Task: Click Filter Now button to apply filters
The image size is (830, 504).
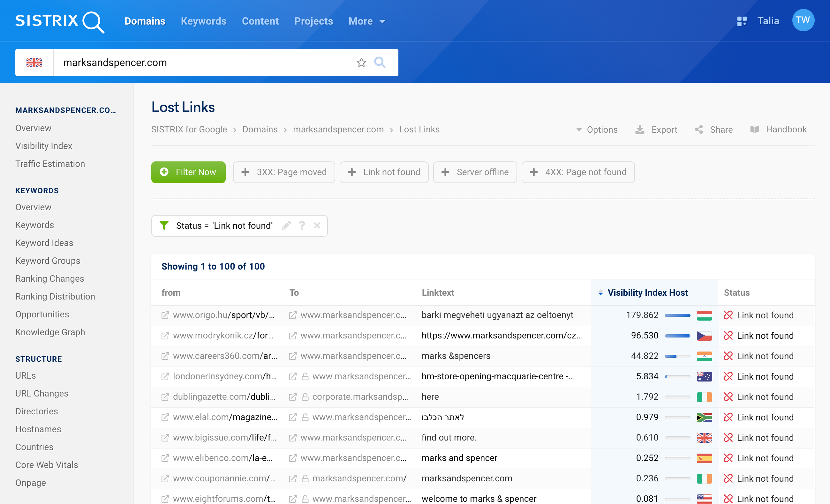Action: point(189,172)
